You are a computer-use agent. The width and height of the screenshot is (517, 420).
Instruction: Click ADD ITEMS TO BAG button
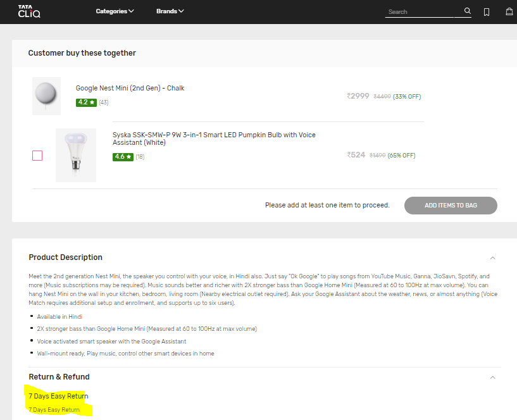click(451, 206)
